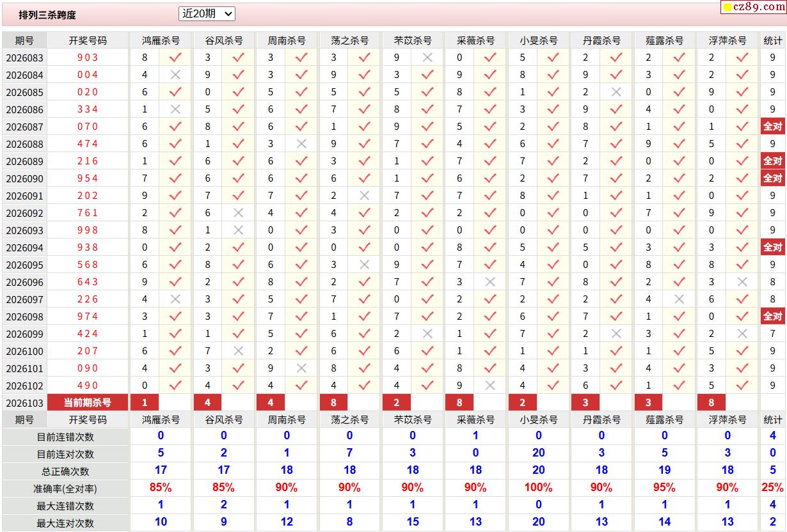Select issue number 2026103

pos(24,403)
